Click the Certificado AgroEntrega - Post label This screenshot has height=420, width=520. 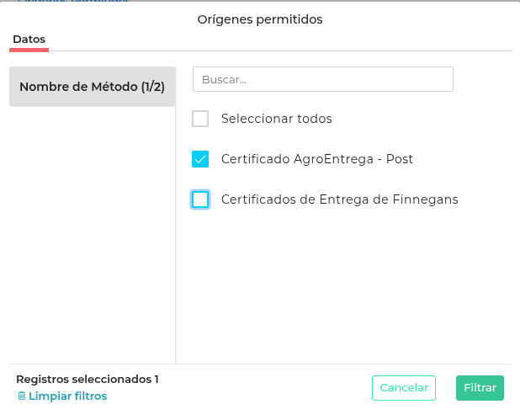point(316,159)
